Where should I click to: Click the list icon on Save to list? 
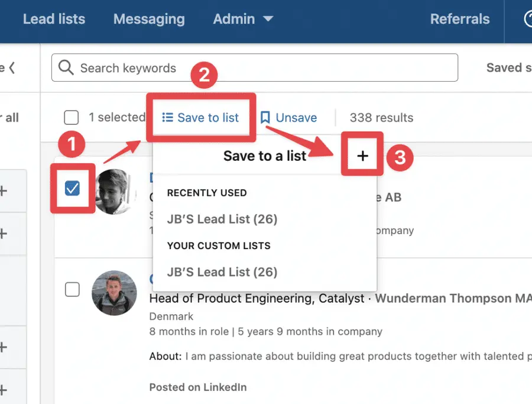[x=168, y=117]
